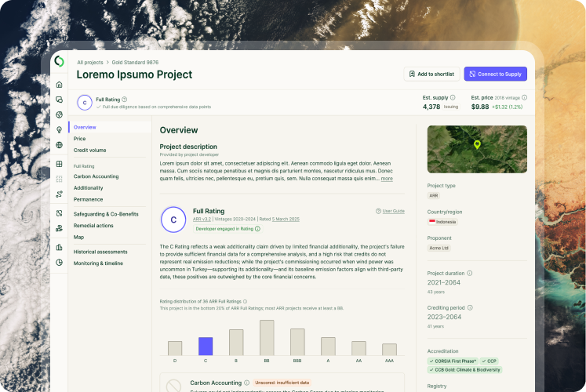Viewport: 586px width, 392px height.
Task: Click the D bar in rating distribution
Action: coord(175,348)
